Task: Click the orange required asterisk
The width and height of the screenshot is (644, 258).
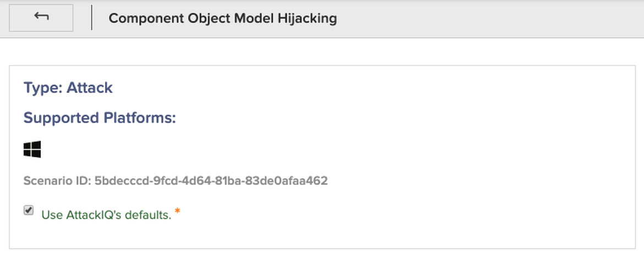Action: point(177,211)
